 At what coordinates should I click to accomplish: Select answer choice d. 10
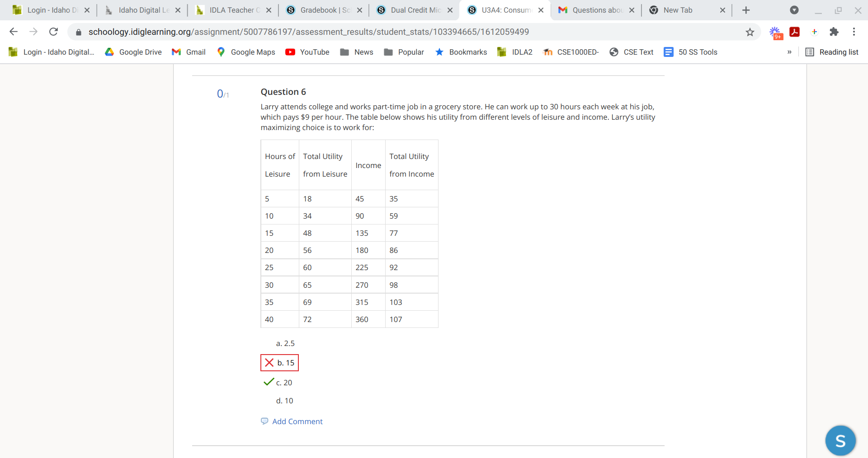click(285, 401)
